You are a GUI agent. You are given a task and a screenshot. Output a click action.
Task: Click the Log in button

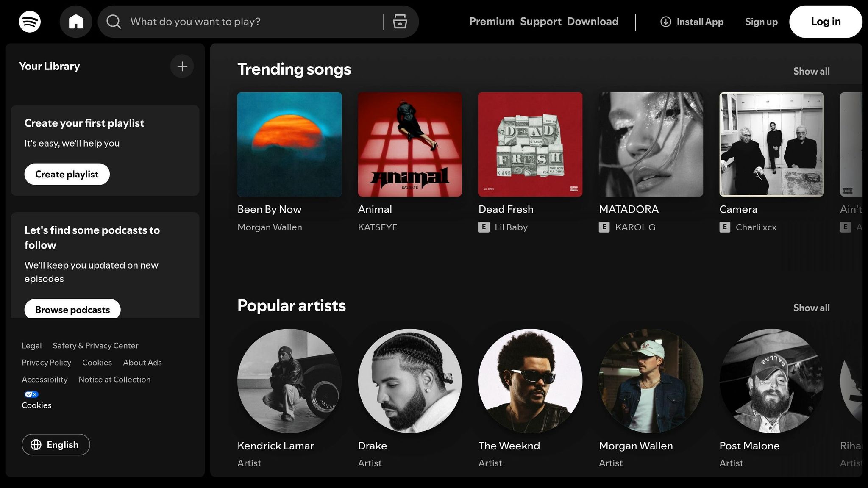[x=826, y=22]
